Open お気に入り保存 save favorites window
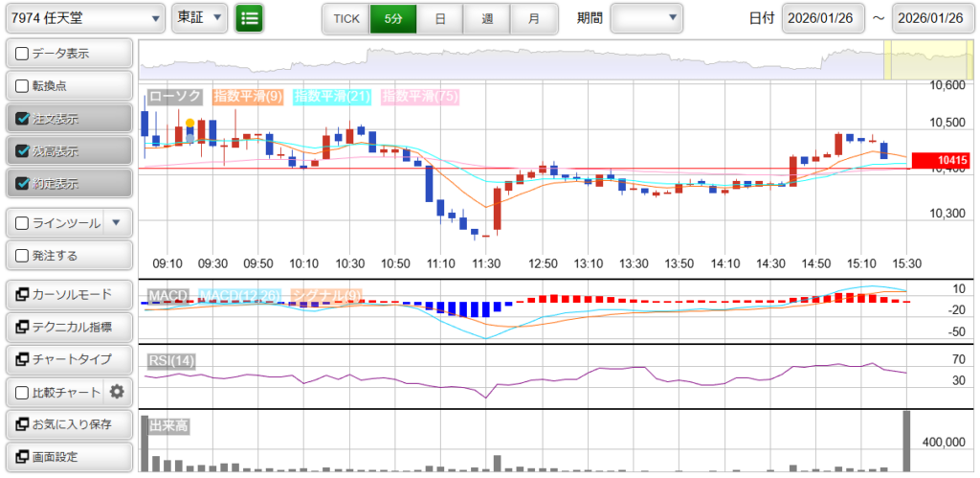 (x=67, y=424)
